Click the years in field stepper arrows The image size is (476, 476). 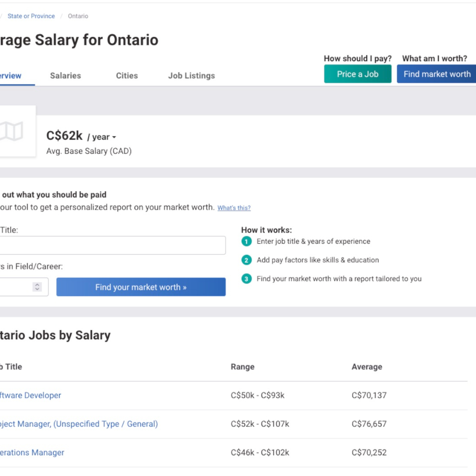pyautogui.click(x=37, y=287)
